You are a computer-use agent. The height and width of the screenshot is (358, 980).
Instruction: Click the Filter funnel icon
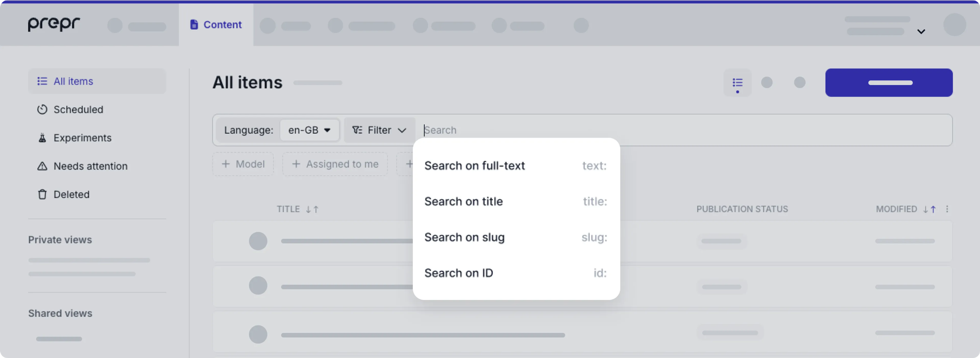[357, 130]
